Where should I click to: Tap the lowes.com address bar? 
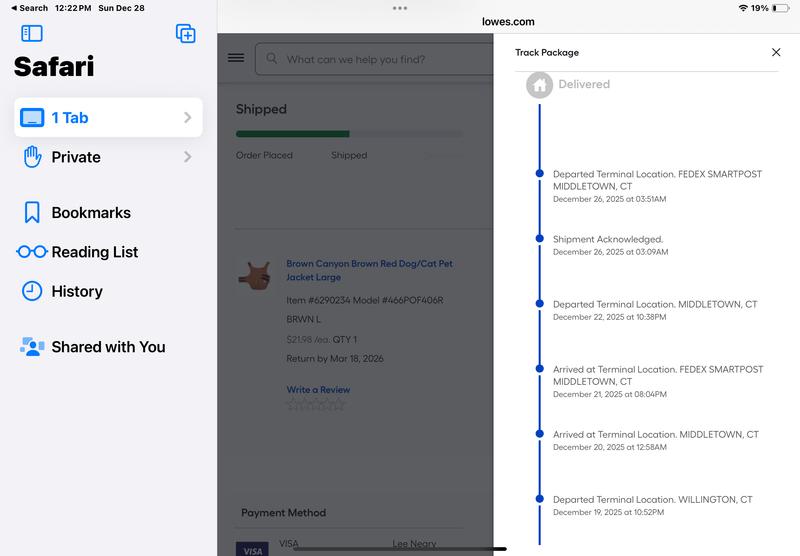[x=508, y=21]
